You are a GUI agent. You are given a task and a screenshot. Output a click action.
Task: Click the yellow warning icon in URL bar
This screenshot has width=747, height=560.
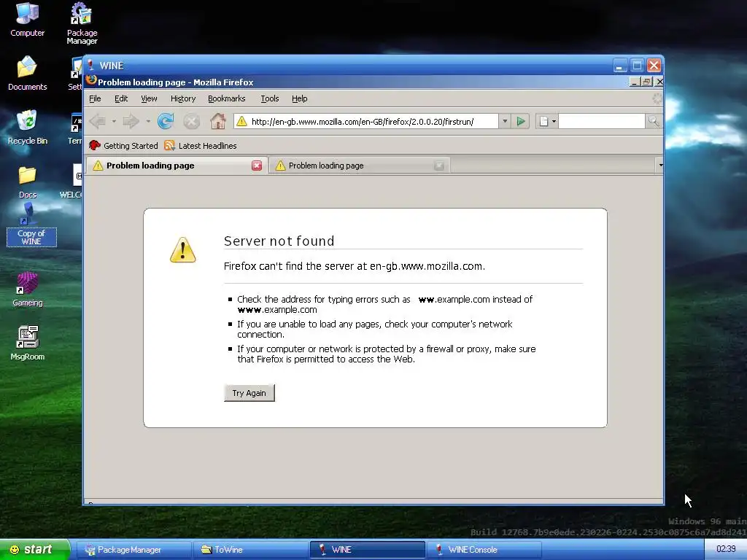241,122
